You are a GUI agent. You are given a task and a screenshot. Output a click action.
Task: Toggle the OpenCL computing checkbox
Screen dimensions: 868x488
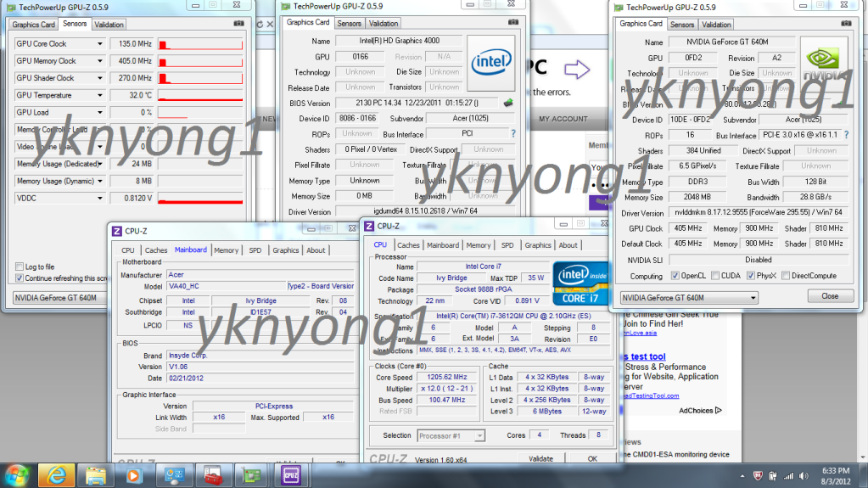(675, 275)
